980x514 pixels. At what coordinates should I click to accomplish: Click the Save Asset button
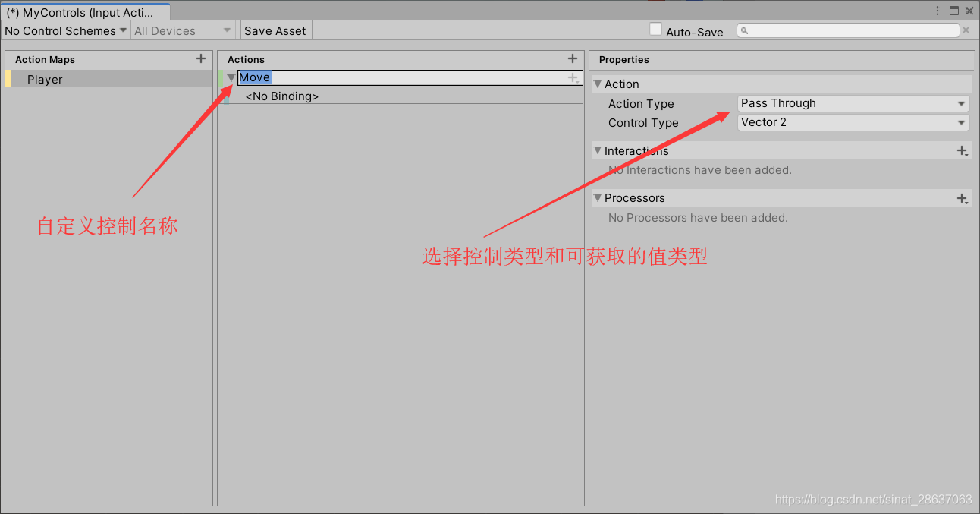(x=275, y=30)
